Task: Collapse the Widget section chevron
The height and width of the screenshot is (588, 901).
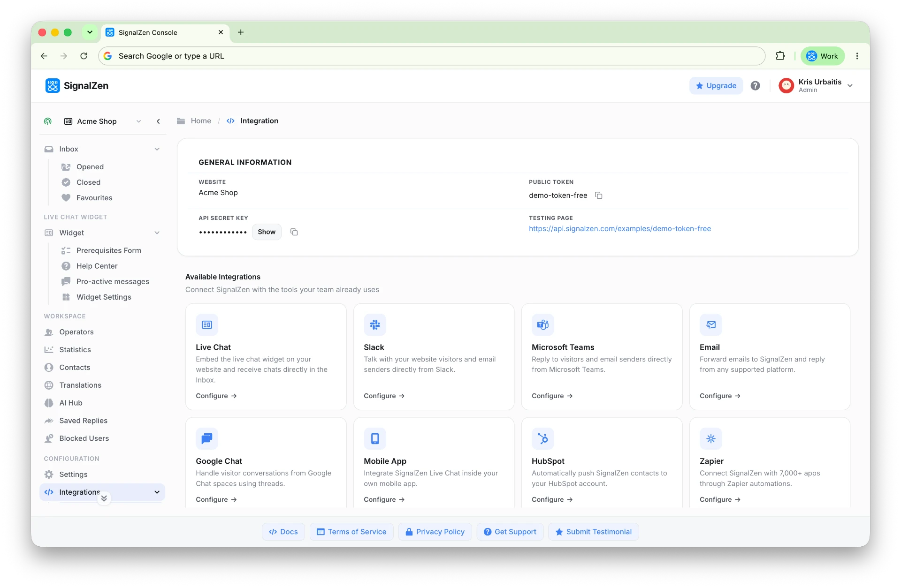Action: pos(157,233)
